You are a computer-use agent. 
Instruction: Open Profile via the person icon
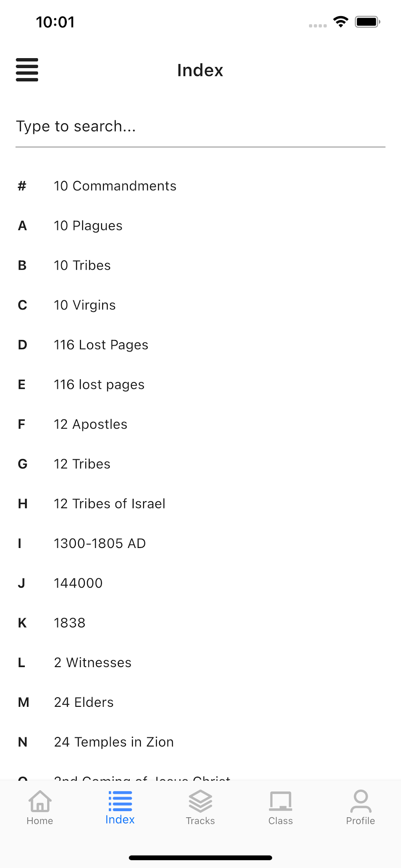point(361,802)
